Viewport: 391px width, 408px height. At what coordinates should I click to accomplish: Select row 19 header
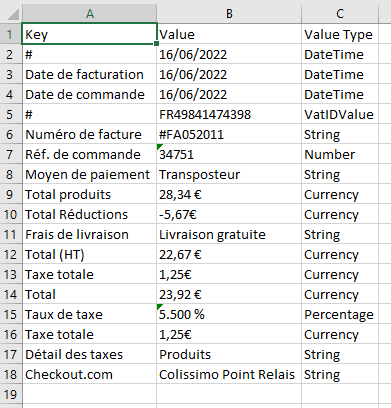tap(10, 394)
